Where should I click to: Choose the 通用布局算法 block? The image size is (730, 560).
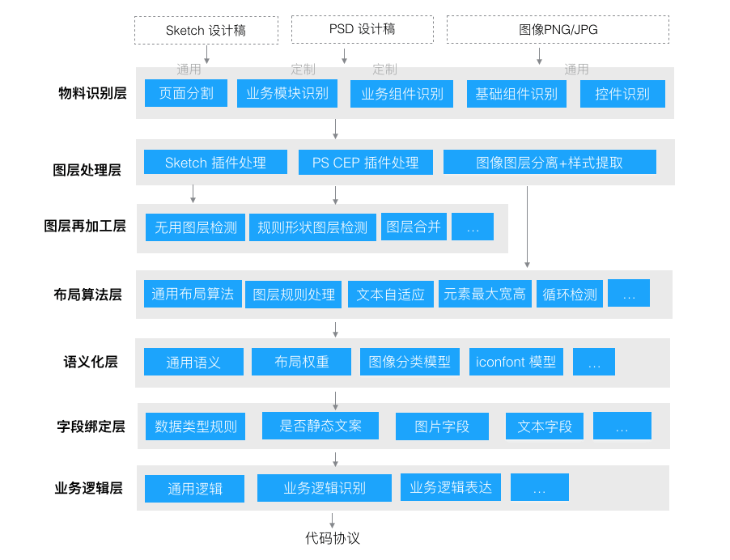click(193, 294)
